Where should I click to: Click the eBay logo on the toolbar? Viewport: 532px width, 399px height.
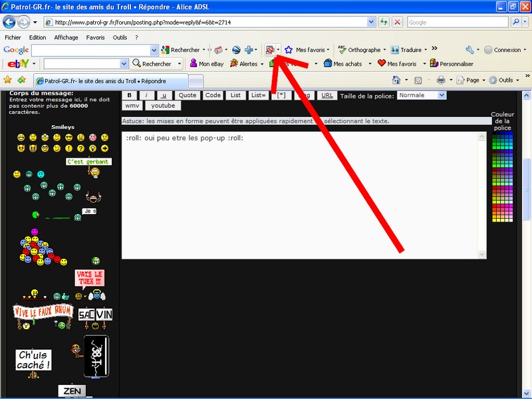tap(19, 63)
